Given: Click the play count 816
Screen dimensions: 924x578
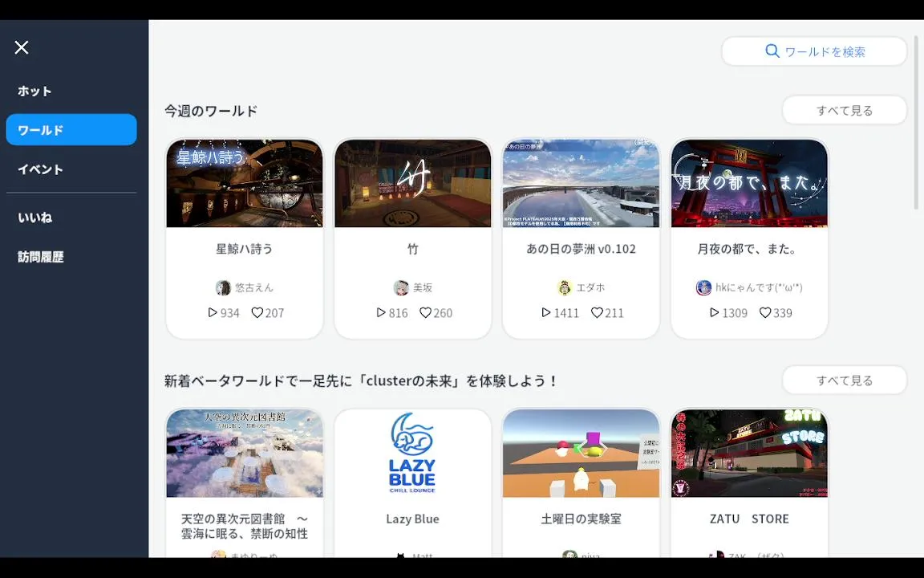Looking at the screenshot, I should (x=399, y=313).
